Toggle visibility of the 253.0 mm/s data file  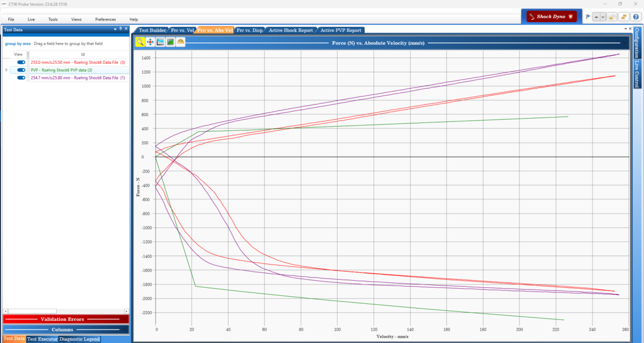(x=21, y=62)
